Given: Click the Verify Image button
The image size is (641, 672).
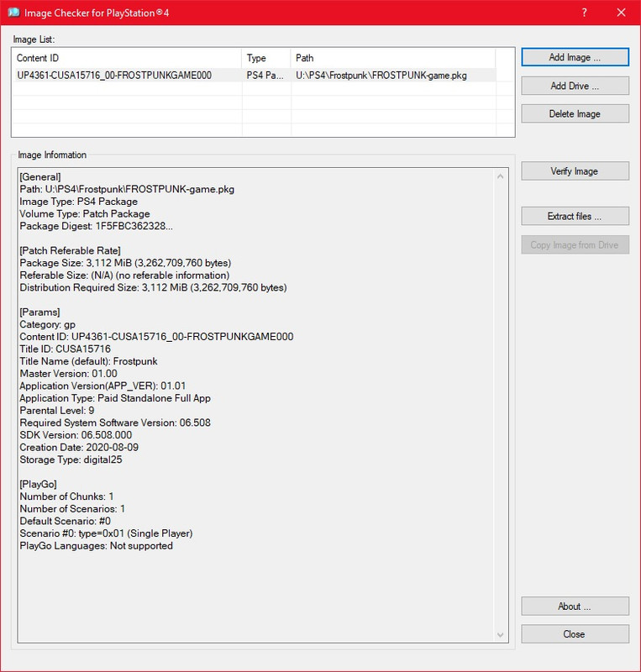Looking at the screenshot, I should click(x=575, y=171).
